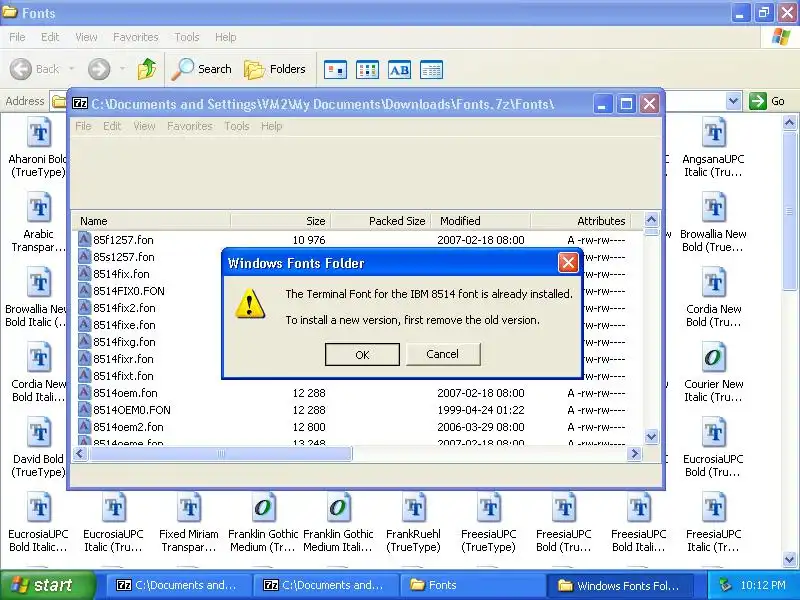This screenshot has width=800, height=600.
Task: Open File menu in Fonts window
Action: click(17, 37)
